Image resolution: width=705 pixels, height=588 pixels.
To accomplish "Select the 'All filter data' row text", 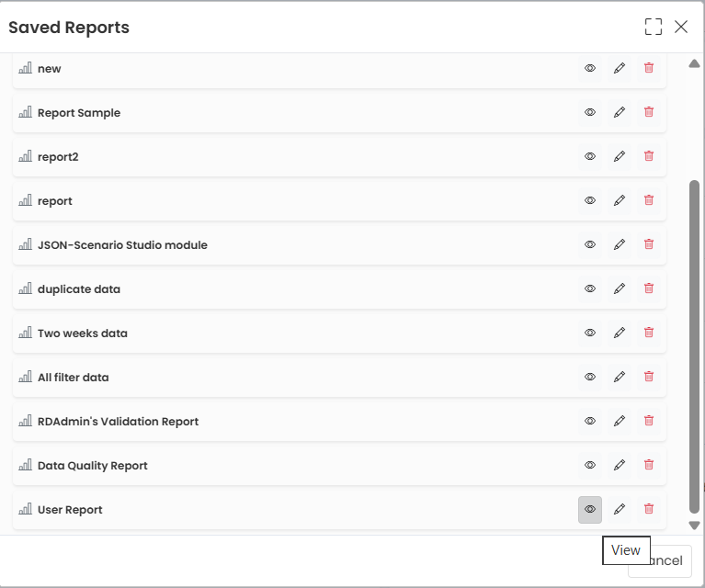I will point(74,378).
